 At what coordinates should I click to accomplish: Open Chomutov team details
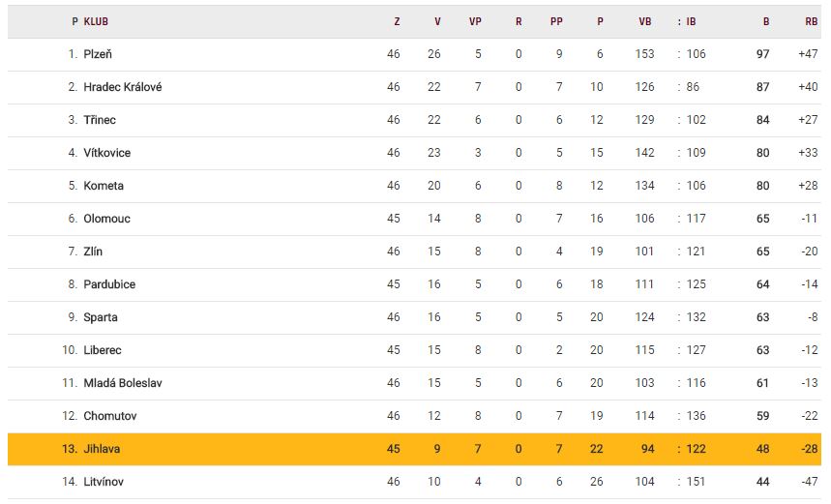pyautogui.click(x=110, y=416)
